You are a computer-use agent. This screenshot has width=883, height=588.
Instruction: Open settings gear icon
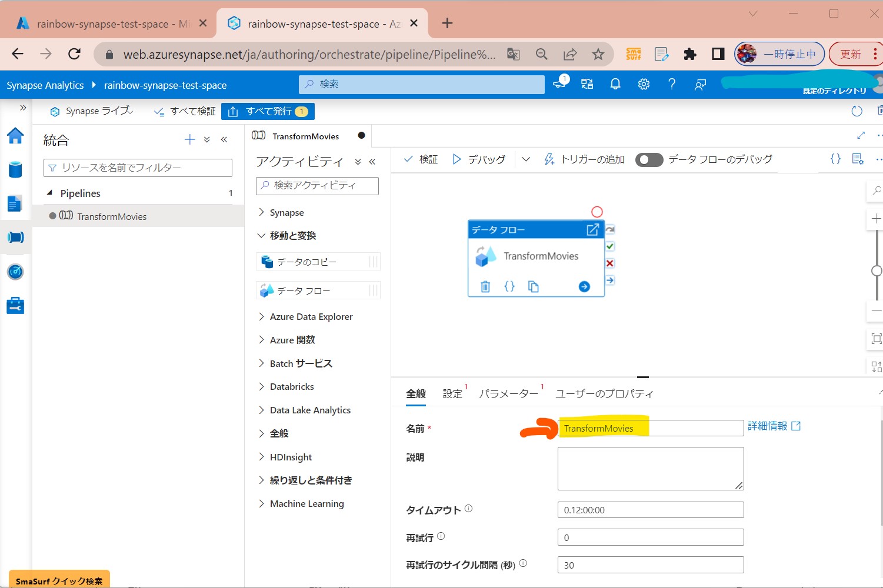pos(644,84)
